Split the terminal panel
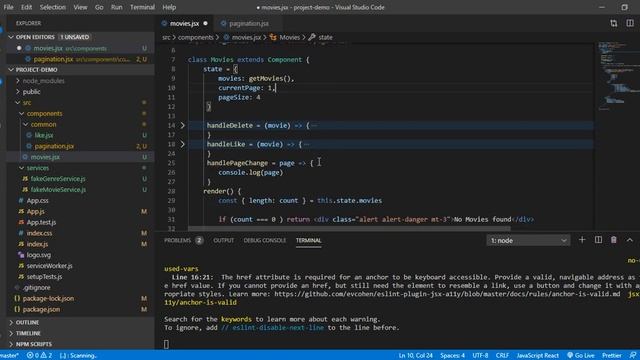This screenshot has height=360, width=640. 598,240
